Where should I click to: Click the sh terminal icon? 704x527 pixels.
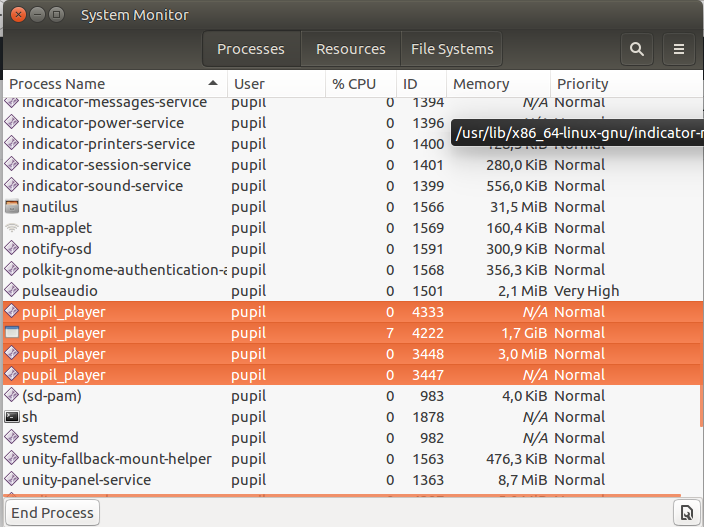pos(12,417)
